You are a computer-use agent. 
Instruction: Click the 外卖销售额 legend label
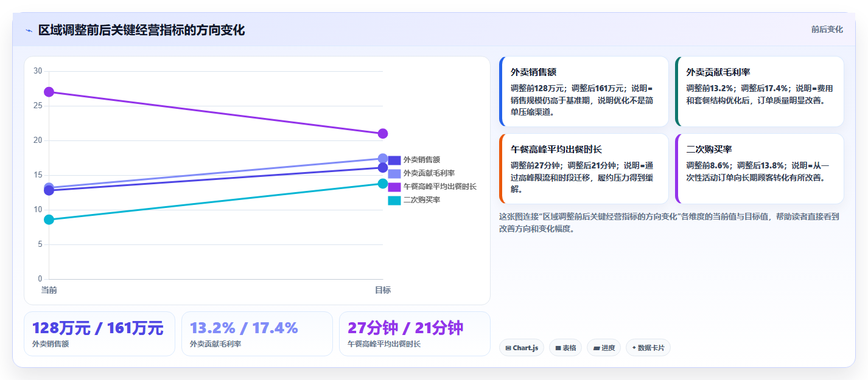(x=421, y=160)
